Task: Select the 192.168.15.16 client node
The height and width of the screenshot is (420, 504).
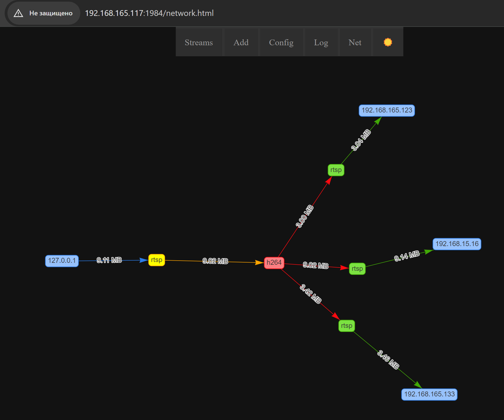Action: [457, 244]
